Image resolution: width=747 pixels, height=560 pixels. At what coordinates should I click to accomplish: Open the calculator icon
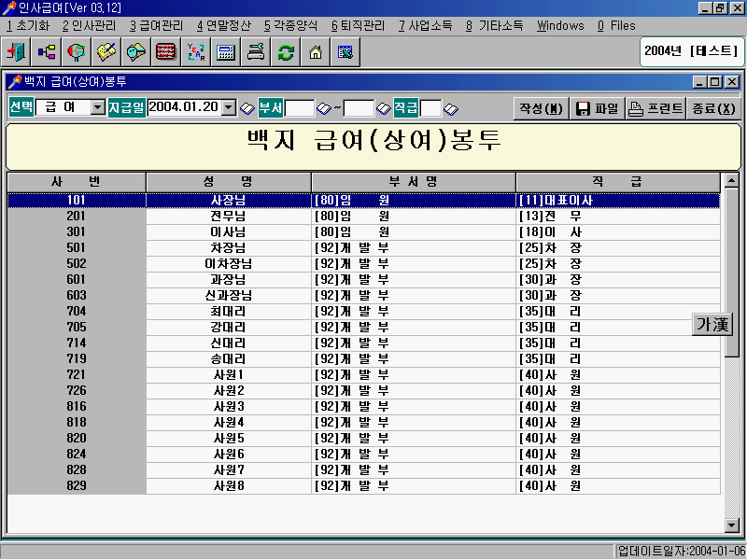[x=226, y=52]
